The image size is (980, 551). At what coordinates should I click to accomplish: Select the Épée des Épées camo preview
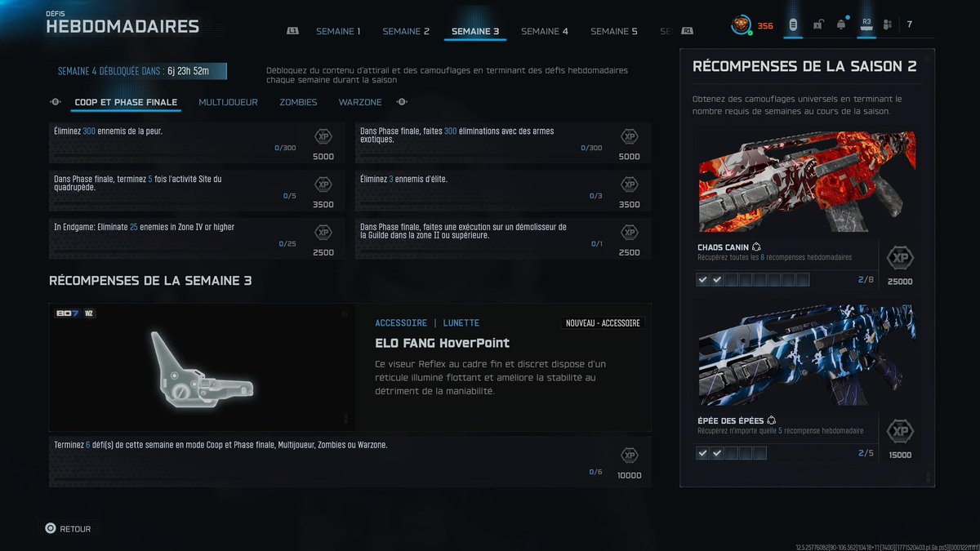click(807, 354)
